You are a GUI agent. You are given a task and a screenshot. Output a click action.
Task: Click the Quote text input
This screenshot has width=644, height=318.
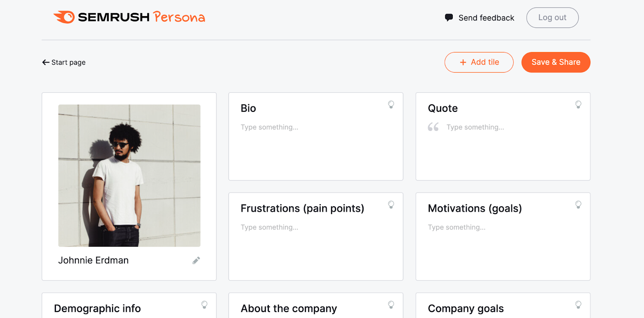(475, 127)
